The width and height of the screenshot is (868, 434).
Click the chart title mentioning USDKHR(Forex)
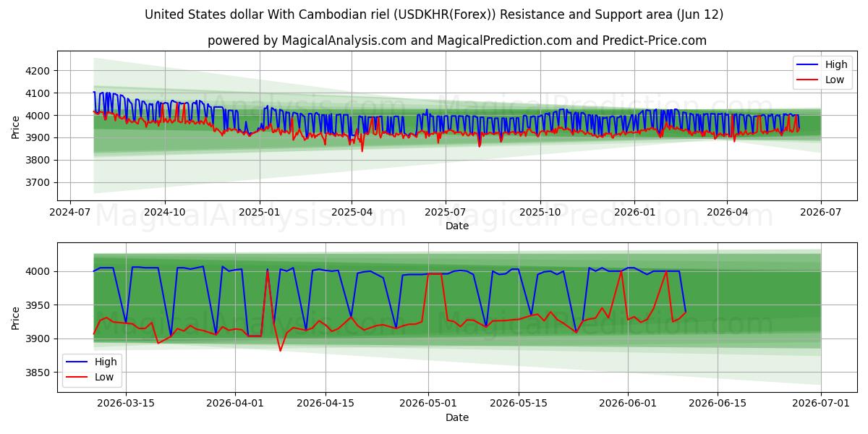pyautogui.click(x=434, y=14)
